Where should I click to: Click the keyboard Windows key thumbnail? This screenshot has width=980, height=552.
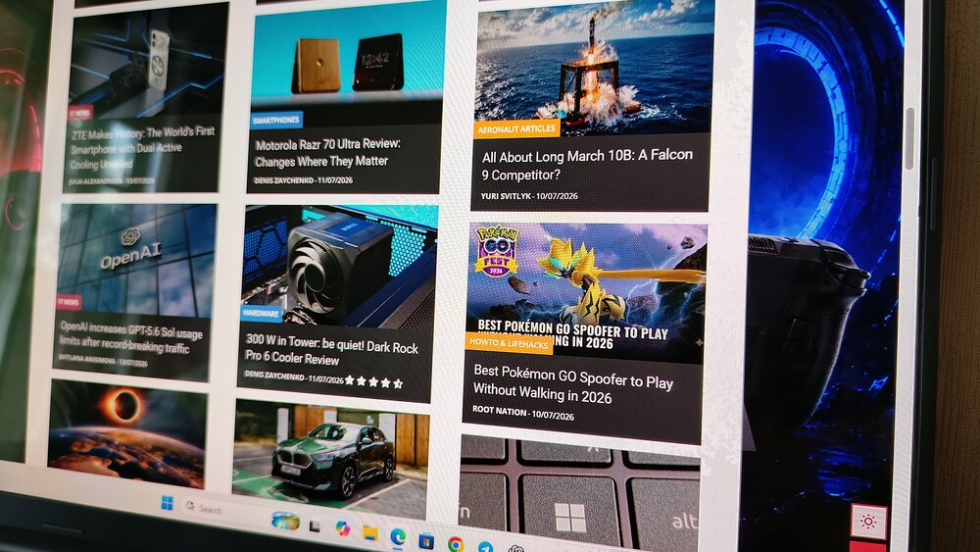[x=578, y=491]
